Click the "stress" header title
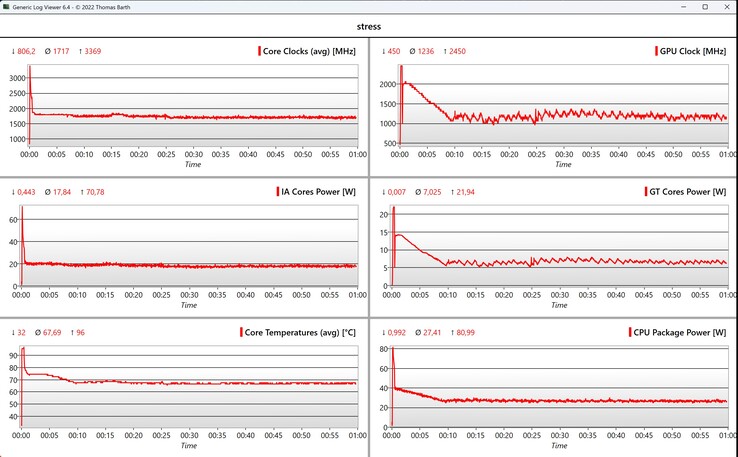 click(x=368, y=28)
